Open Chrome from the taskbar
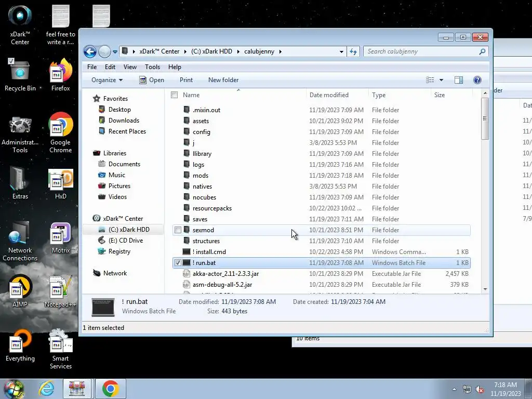The image size is (532, 399). 110,389
